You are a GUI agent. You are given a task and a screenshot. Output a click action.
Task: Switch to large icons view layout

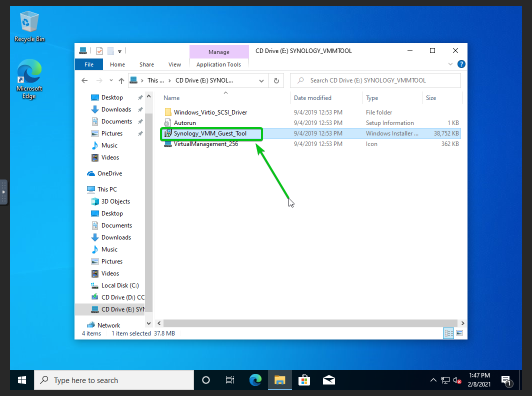pyautogui.click(x=459, y=333)
